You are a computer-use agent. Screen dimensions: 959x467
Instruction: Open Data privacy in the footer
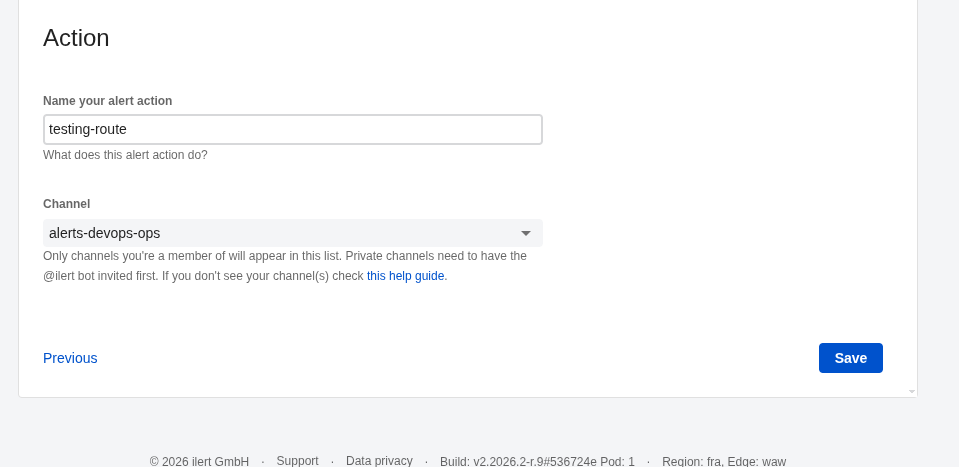pyautogui.click(x=379, y=461)
